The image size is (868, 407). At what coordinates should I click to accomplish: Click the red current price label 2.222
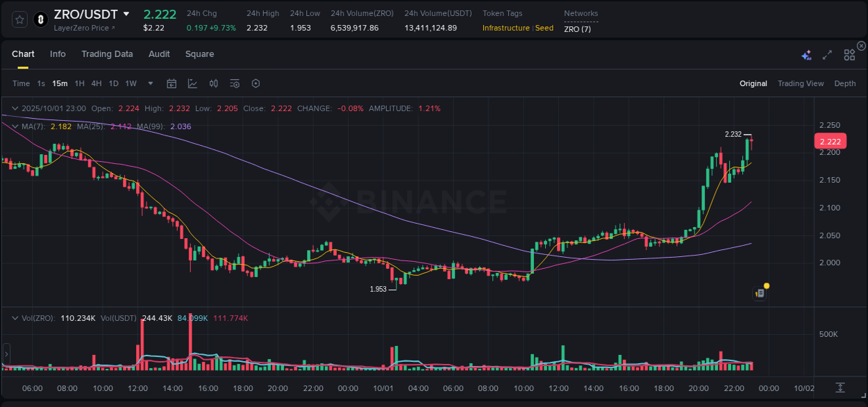point(830,141)
